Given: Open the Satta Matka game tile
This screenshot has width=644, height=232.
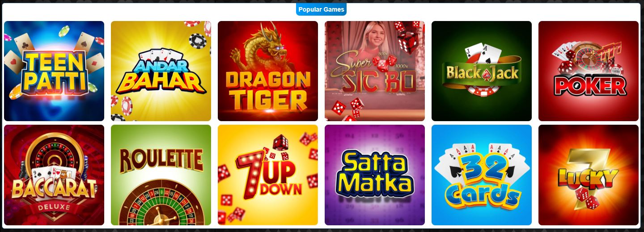Looking at the screenshot, I should pyautogui.click(x=375, y=175).
